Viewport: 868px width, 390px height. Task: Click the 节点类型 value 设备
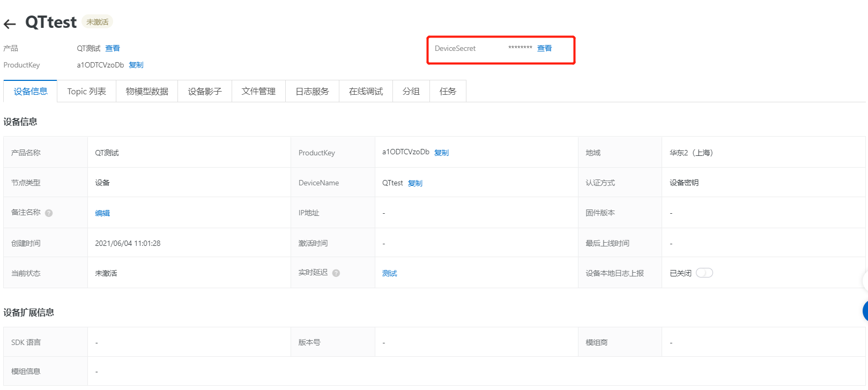tap(102, 183)
